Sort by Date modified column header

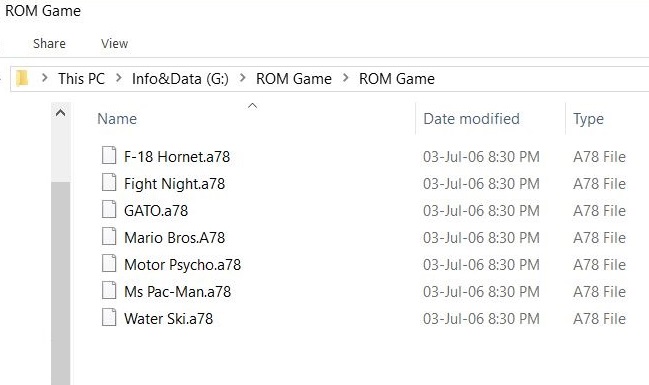point(490,119)
